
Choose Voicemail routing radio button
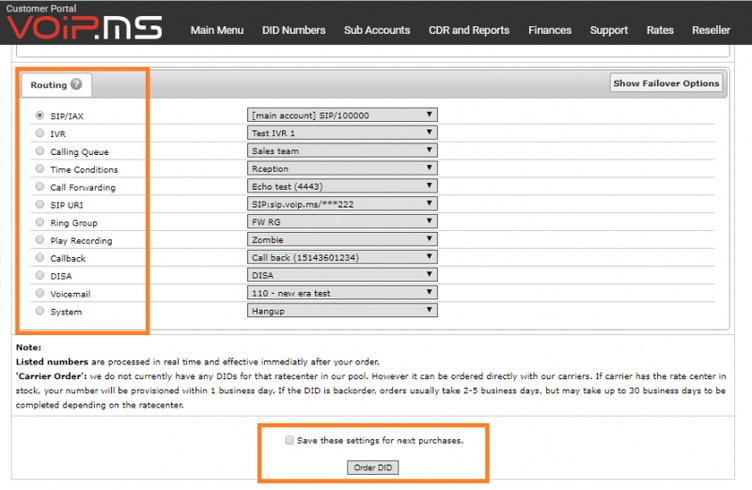40,293
